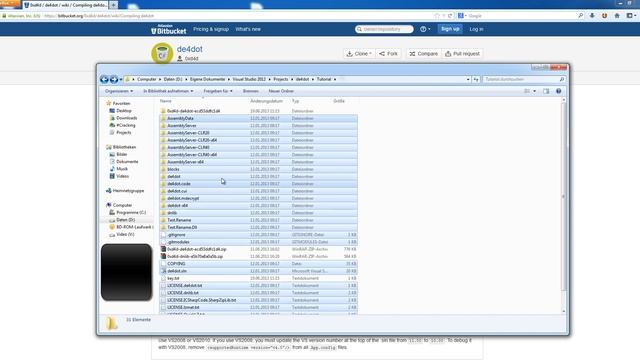Click the de4dot repository avatar in browser
Viewport: 640px width, 360px height.
point(162,53)
